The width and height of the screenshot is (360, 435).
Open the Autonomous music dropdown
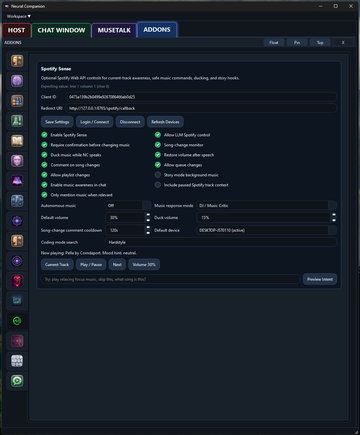click(x=128, y=206)
